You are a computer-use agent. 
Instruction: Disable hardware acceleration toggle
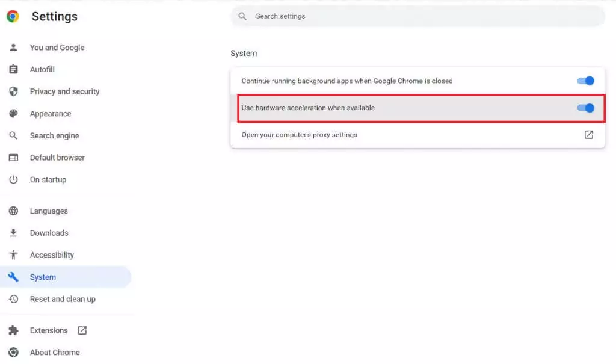point(585,108)
